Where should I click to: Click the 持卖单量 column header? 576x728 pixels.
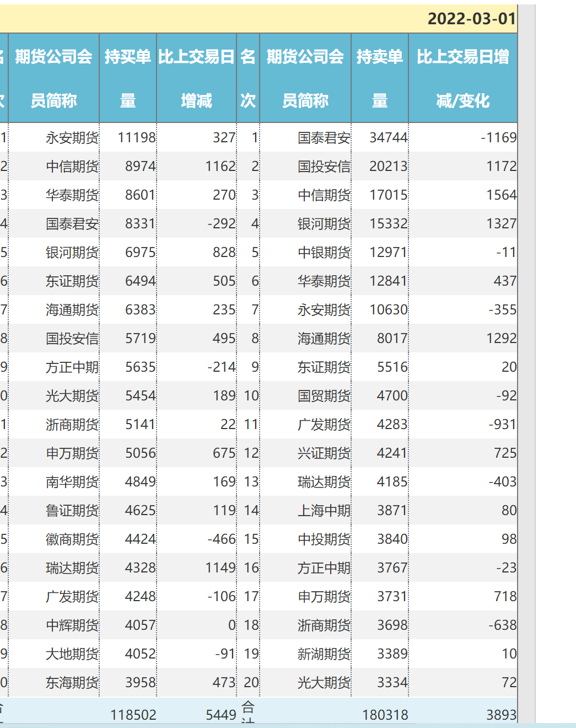coord(380,78)
